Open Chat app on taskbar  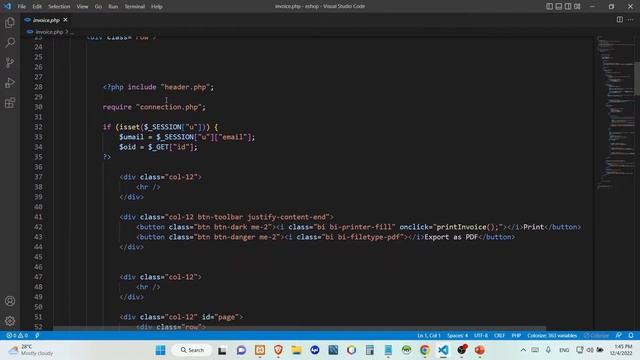click(241, 350)
